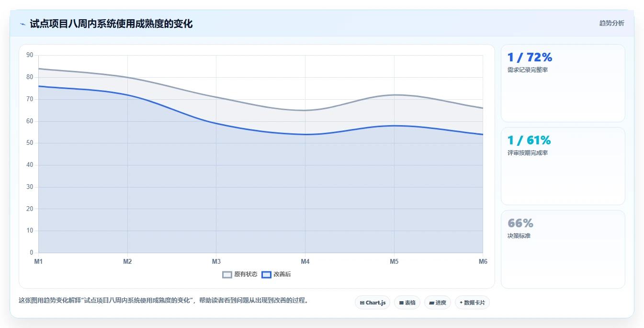
Task: Click the M6 axis label
Action: (483, 261)
